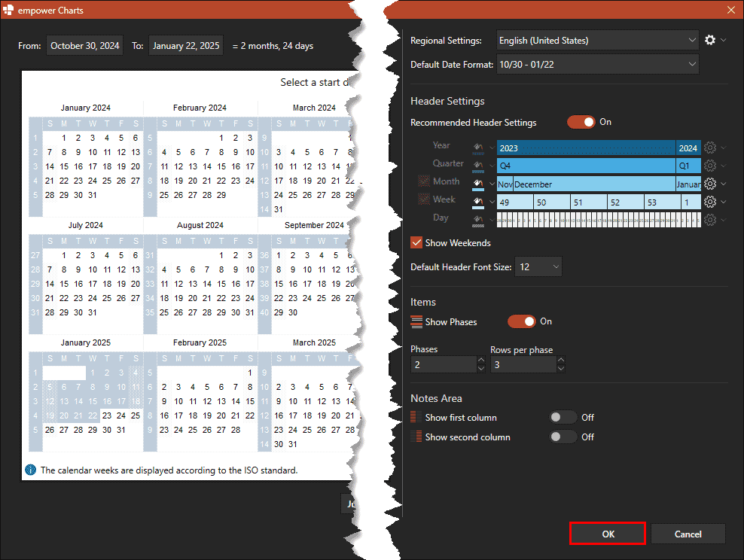Screen dimensions: 744x560
Task: Click the empower Charts title bar icon
Action: (x=9, y=10)
